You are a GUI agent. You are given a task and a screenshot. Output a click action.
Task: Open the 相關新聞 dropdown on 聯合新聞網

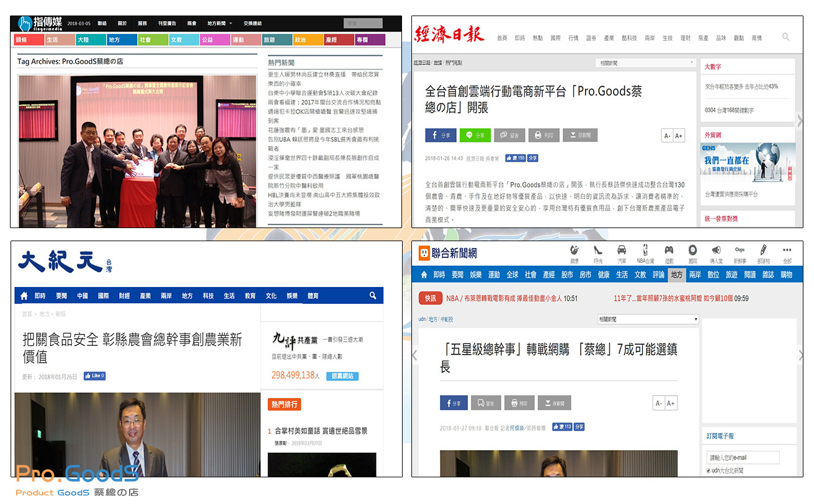click(648, 319)
